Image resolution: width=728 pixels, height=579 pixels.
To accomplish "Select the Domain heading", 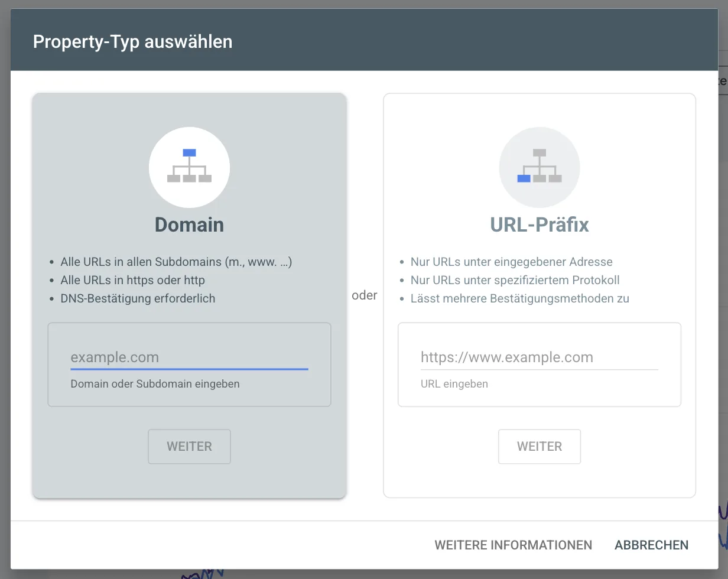I will click(189, 225).
